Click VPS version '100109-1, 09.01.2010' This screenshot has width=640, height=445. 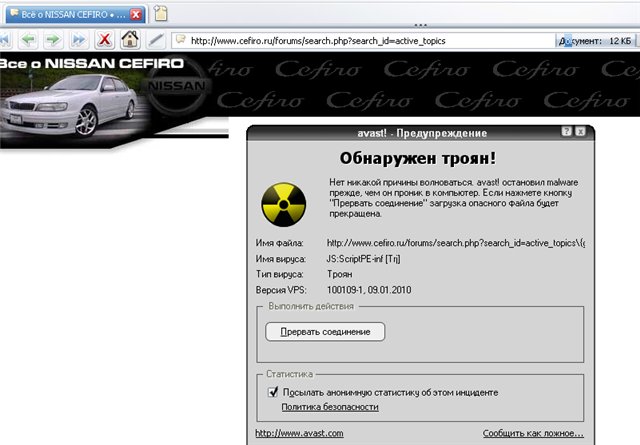[369, 290]
